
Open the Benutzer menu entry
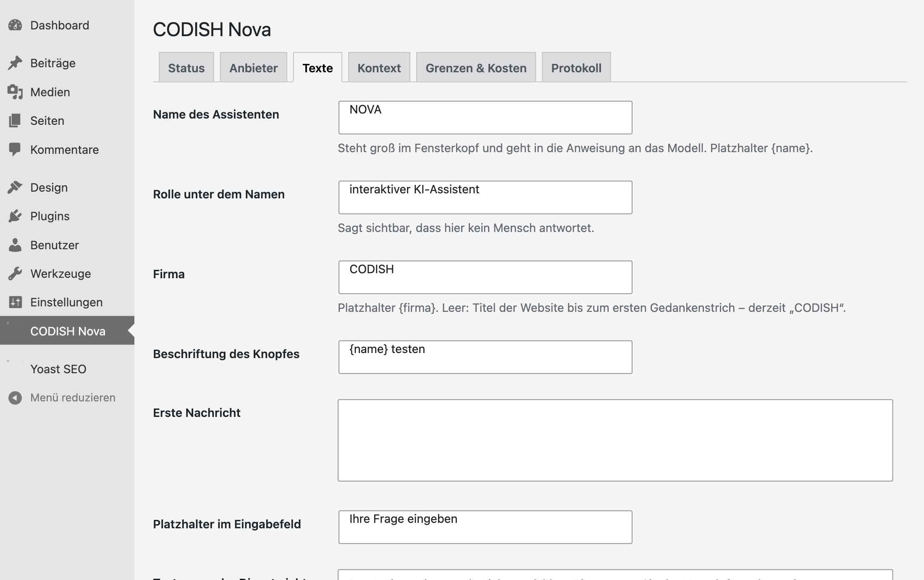point(67,245)
